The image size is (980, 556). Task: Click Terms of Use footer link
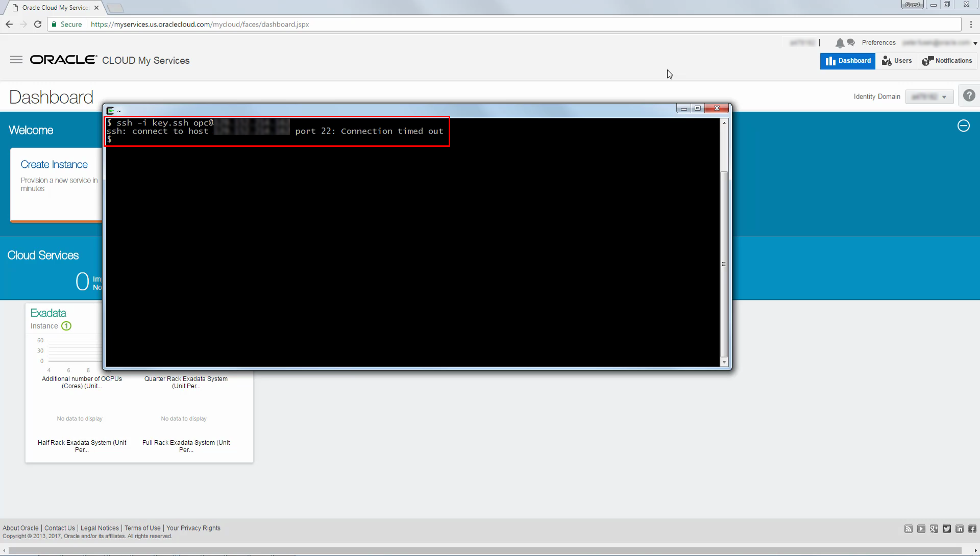142,528
